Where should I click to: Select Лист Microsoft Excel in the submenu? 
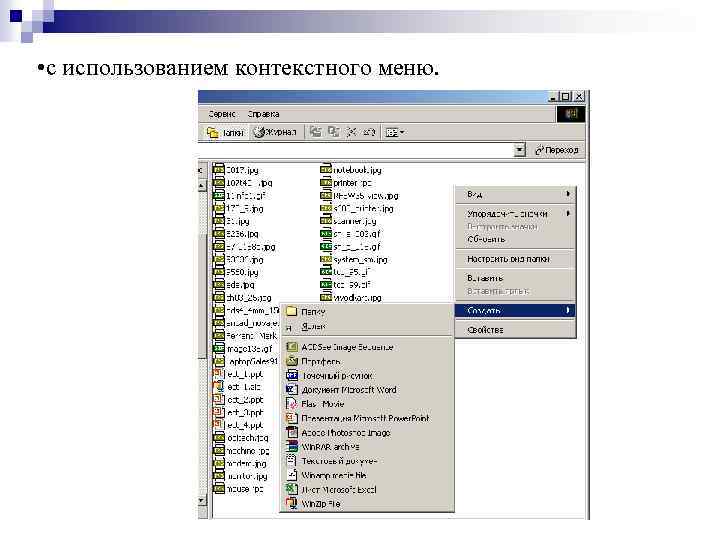coord(367,489)
